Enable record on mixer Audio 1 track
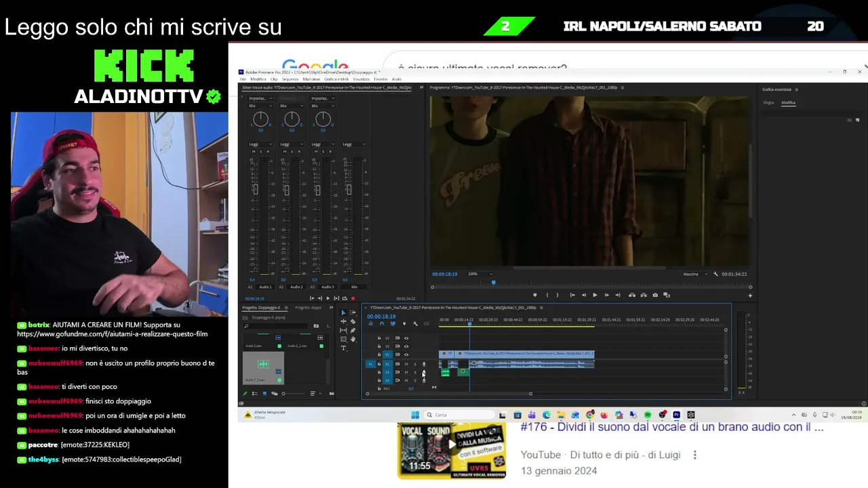 (267, 152)
